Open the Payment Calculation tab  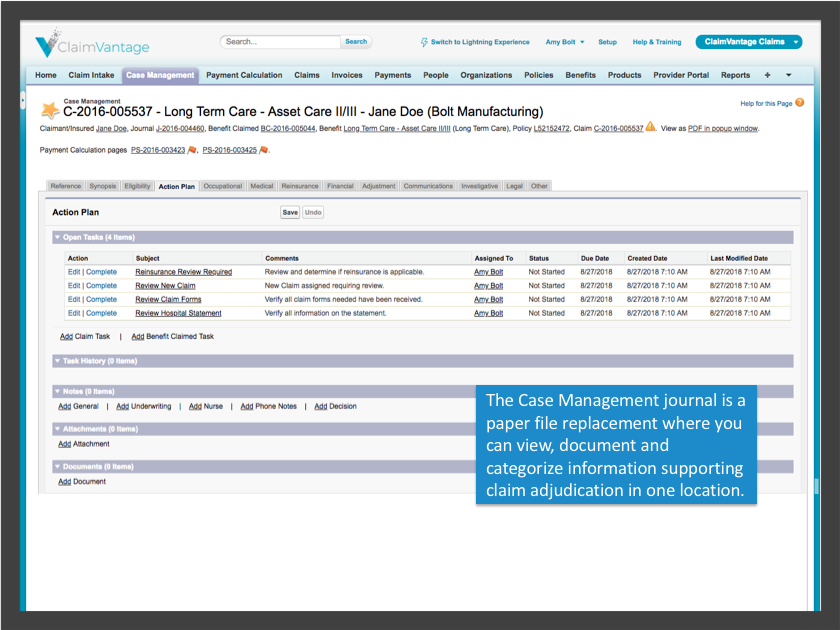[244, 74]
